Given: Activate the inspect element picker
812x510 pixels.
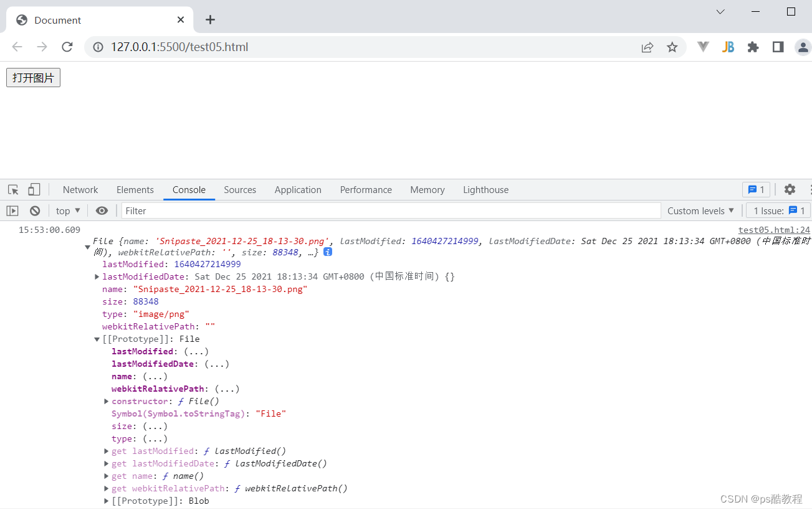Looking at the screenshot, I should [13, 190].
